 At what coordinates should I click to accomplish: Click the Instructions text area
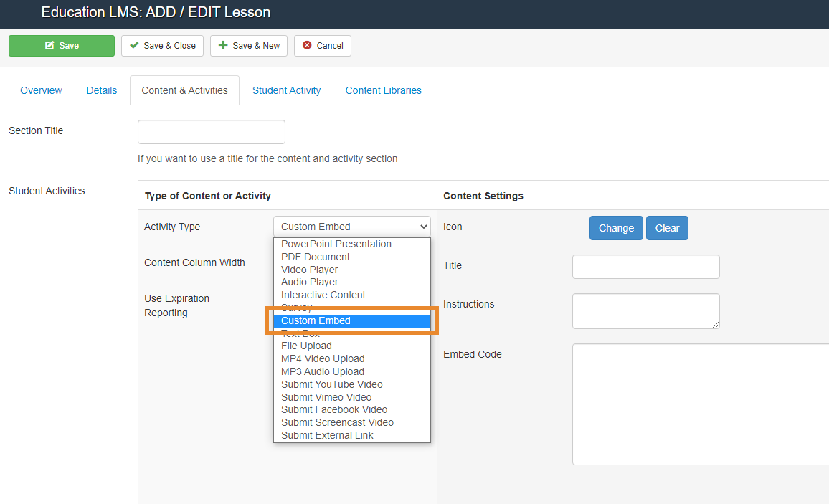(645, 311)
